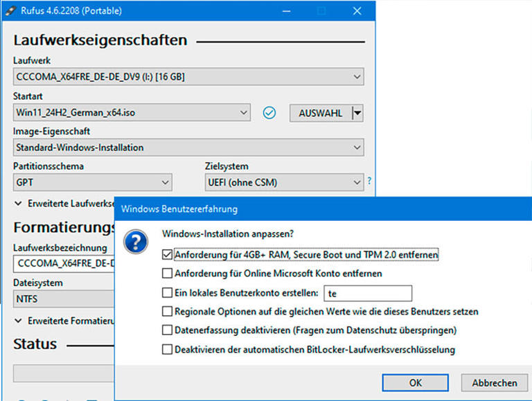532x401 pixels.
Task: Toggle 'Regionale Optionen' checkbox
Action: (x=167, y=312)
